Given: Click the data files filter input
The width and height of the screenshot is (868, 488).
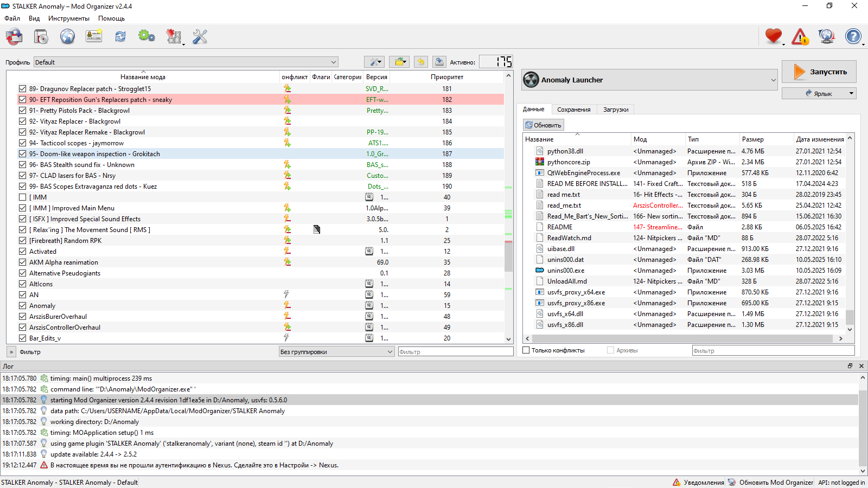Looking at the screenshot, I should [x=773, y=350].
